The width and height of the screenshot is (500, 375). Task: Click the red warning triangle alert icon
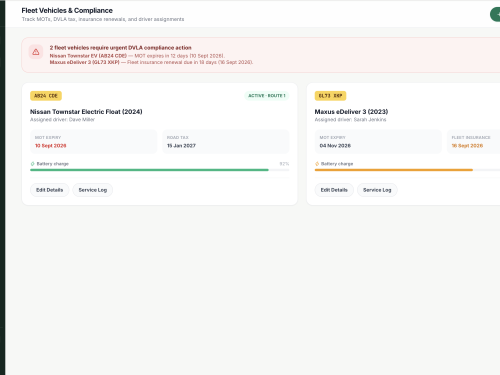(36, 52)
